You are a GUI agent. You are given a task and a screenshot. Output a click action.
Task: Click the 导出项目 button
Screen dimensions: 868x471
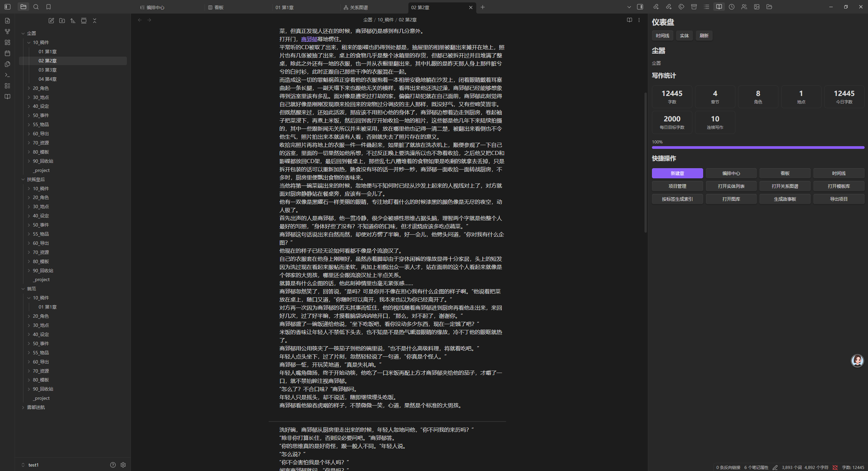838,199
